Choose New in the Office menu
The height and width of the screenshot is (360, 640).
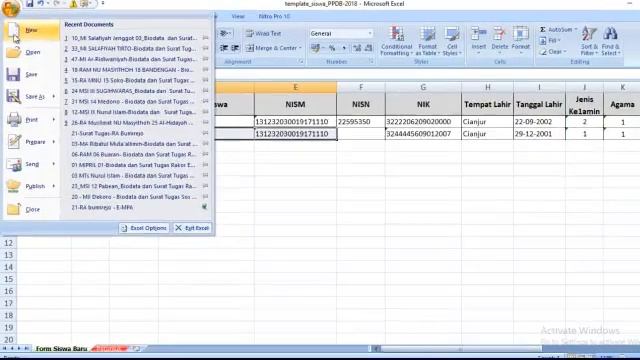pyautogui.click(x=32, y=30)
